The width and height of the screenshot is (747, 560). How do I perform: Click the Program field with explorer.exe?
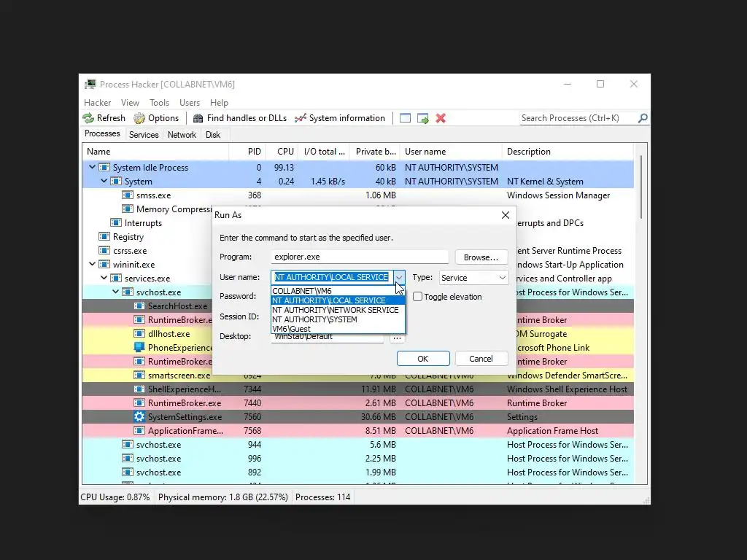360,257
